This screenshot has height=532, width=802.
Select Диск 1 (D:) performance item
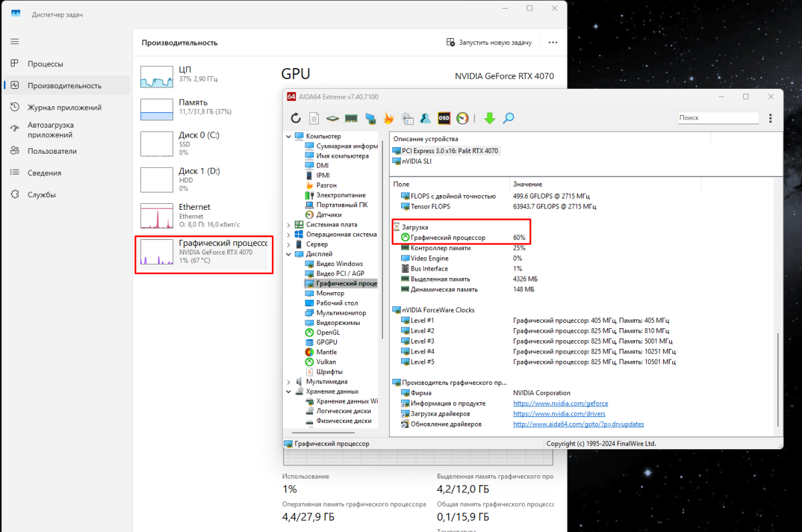tap(203, 178)
